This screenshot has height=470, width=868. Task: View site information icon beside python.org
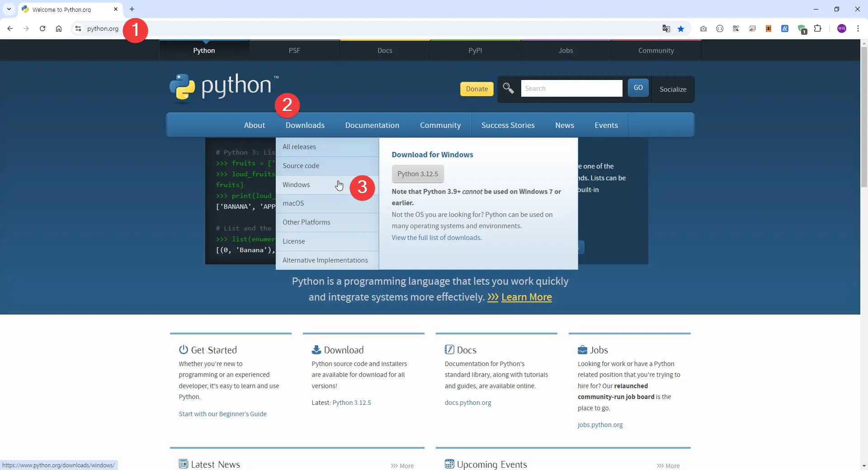(78, 28)
